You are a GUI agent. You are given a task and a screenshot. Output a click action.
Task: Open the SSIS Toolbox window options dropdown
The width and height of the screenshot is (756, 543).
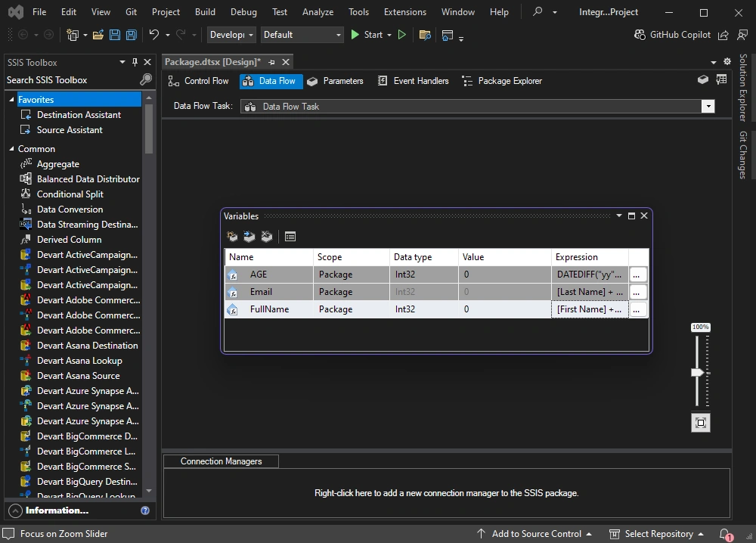pos(122,62)
